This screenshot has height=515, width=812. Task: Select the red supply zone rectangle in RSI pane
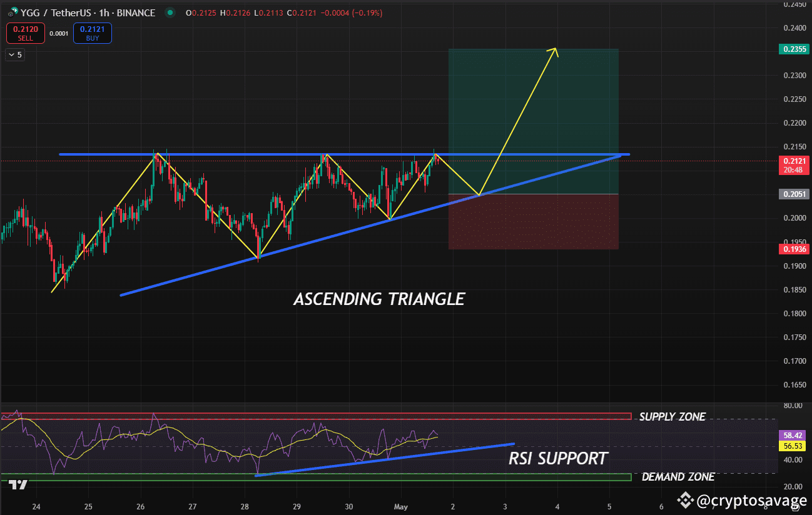point(316,416)
